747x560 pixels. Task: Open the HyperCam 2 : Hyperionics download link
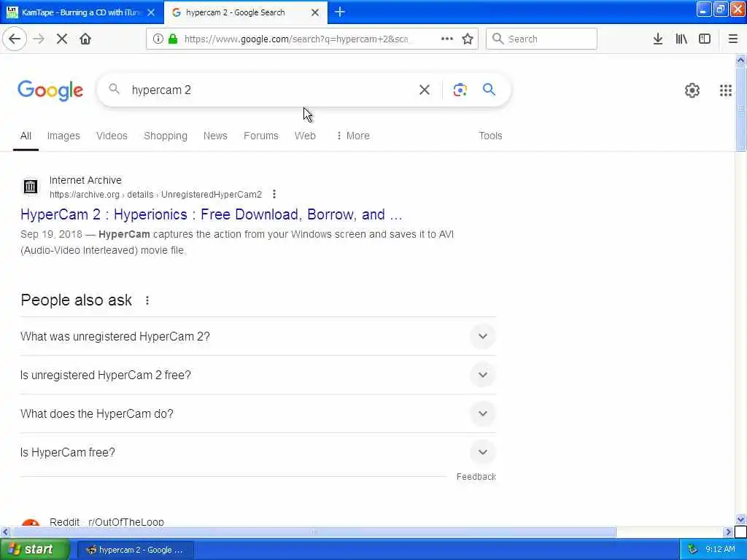pyautogui.click(x=211, y=215)
